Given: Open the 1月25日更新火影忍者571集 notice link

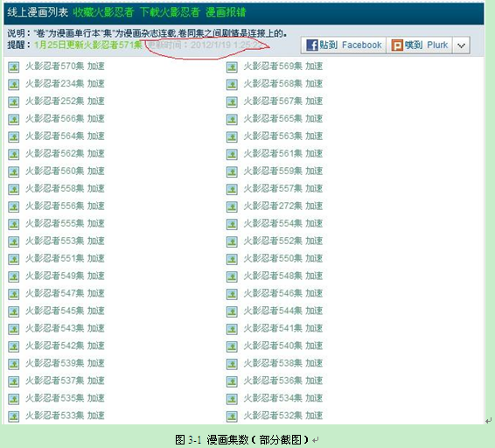Looking at the screenshot, I should point(88,45).
